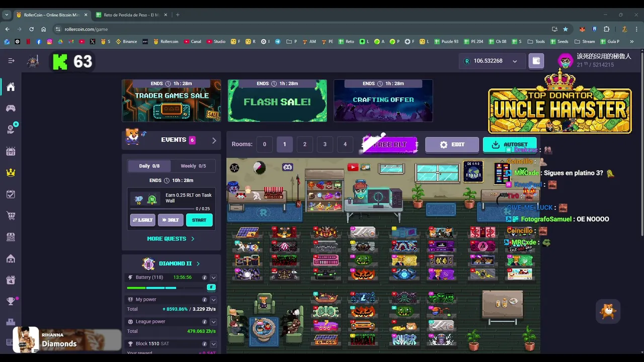Screen dimensions: 644x362
Task: Click the user profile avatar
Action: 566,61
